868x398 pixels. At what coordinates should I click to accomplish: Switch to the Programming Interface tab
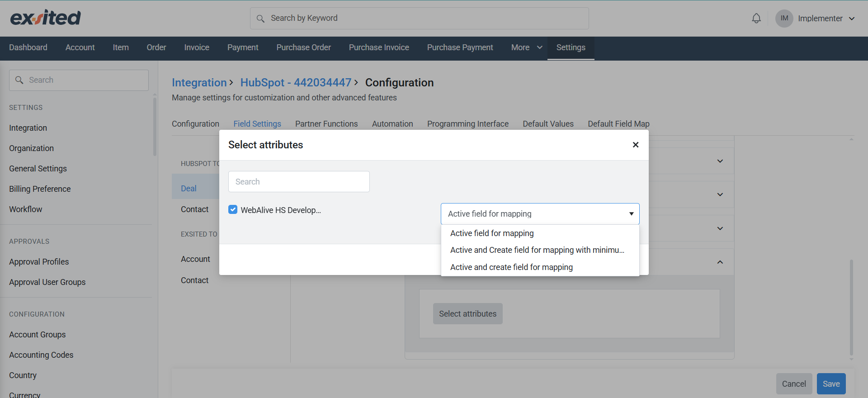coord(468,124)
